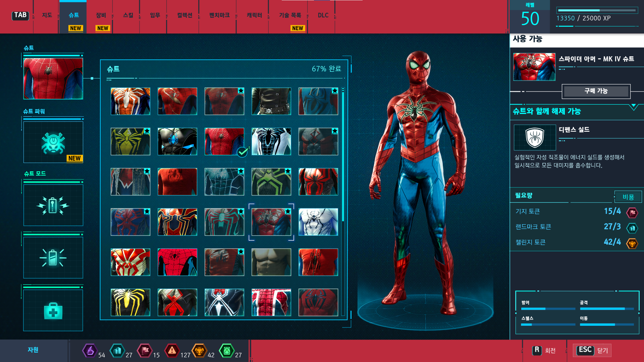Open the 기술 목록 tab
644x362 pixels.
[290, 15]
